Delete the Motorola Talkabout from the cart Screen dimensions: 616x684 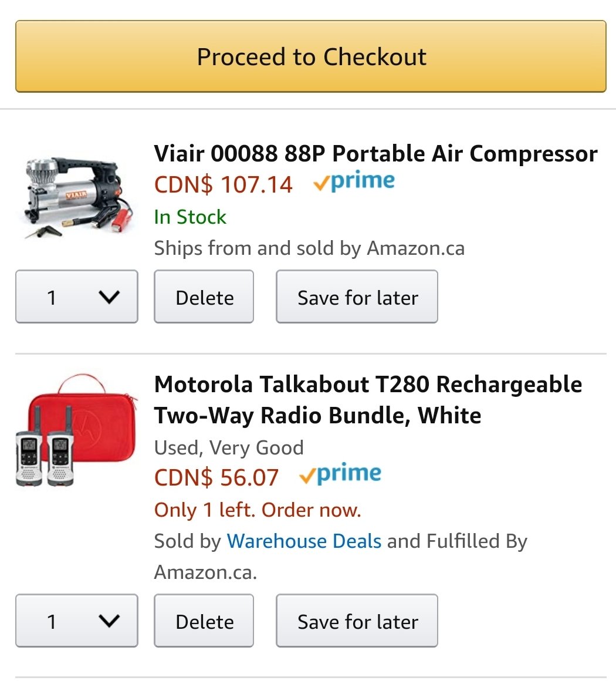point(204,621)
